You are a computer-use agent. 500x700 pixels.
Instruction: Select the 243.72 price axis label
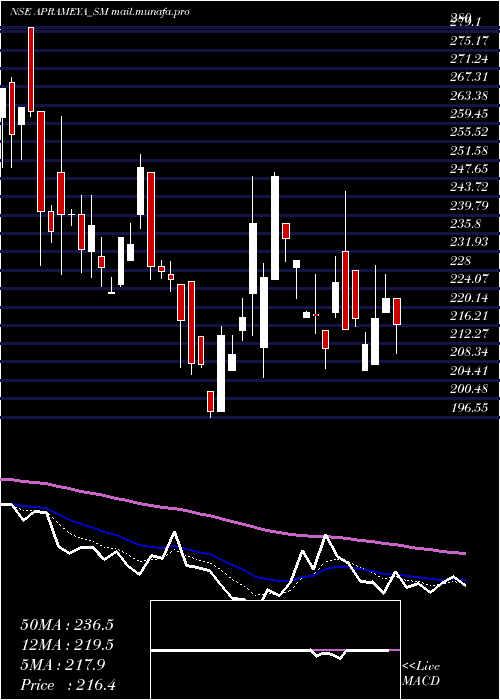[x=470, y=188]
